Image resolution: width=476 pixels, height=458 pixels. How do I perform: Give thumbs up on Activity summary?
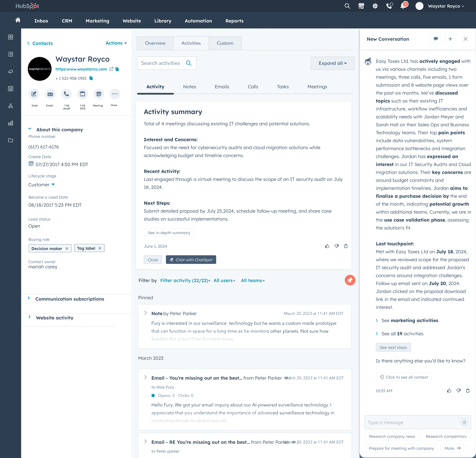[327, 246]
